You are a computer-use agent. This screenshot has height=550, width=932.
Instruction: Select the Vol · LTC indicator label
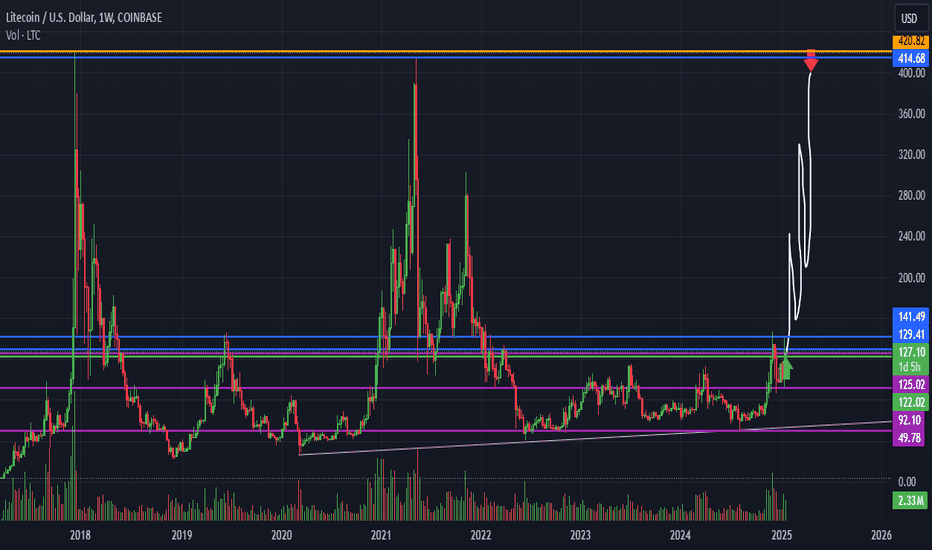[23, 36]
